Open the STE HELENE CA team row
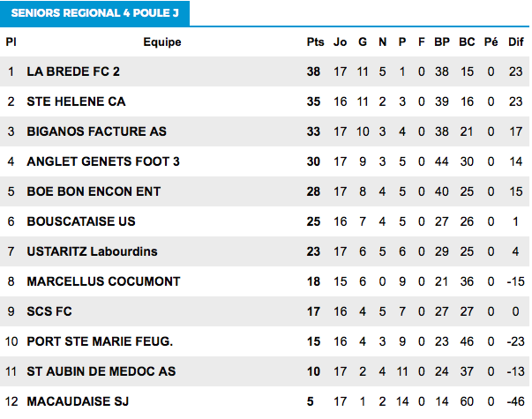This screenshot has height=419, width=532. tap(265, 101)
